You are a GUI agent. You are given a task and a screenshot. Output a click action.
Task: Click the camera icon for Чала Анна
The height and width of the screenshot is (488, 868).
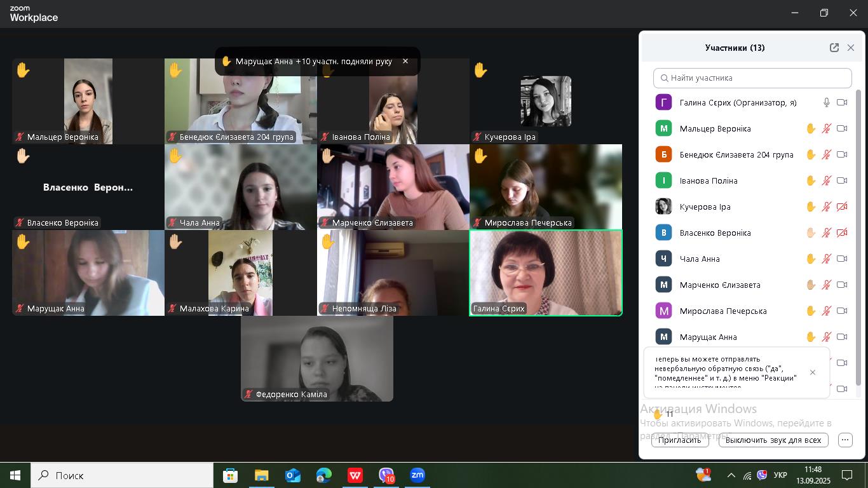[842, 259]
